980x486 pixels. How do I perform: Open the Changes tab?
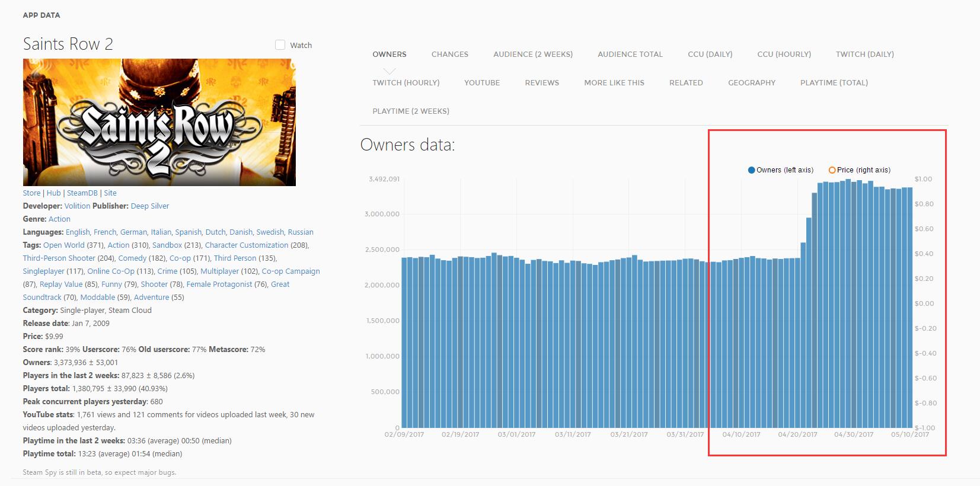click(450, 54)
